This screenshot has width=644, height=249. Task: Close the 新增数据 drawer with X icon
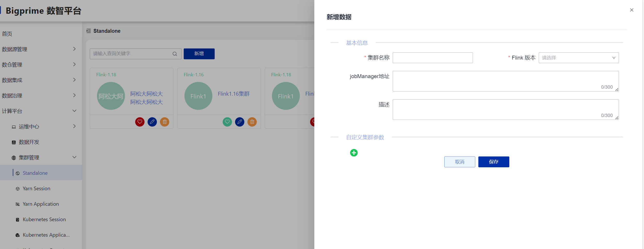pos(632,10)
